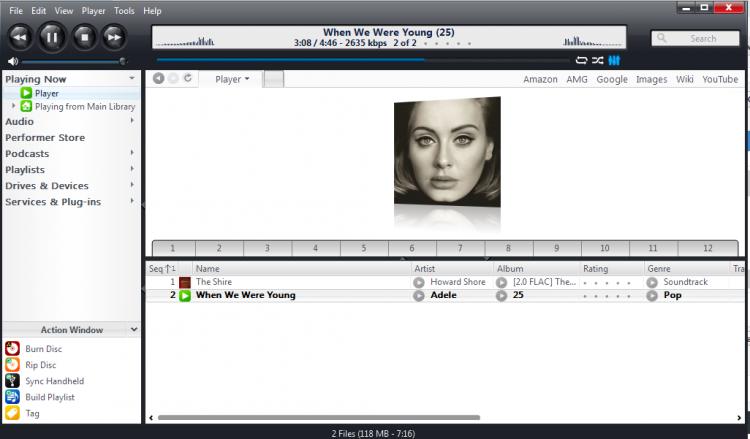Click numbered segment 1 button
Screen dimensions: 750x439
[x=174, y=248]
